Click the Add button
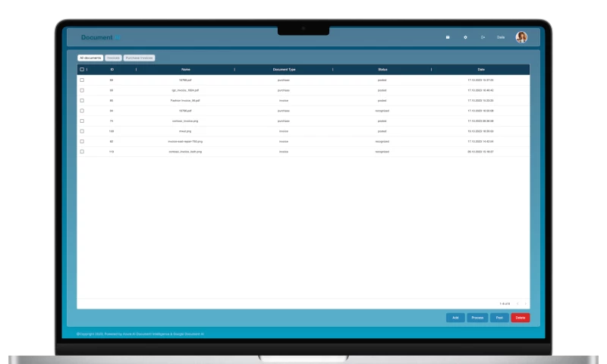 [455, 318]
